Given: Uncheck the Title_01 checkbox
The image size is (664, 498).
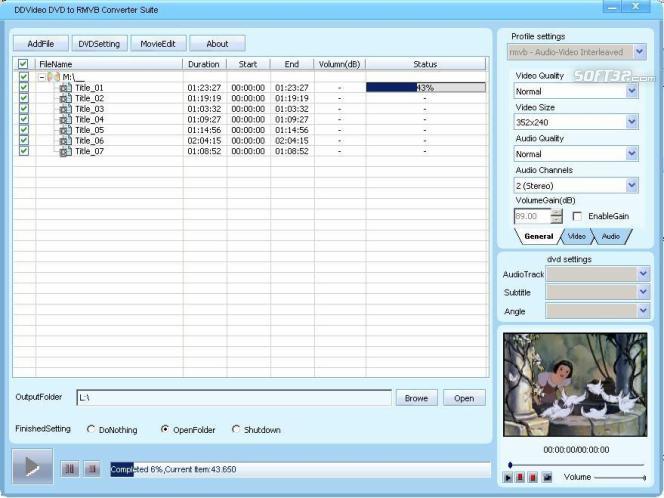Looking at the screenshot, I should point(24,87).
